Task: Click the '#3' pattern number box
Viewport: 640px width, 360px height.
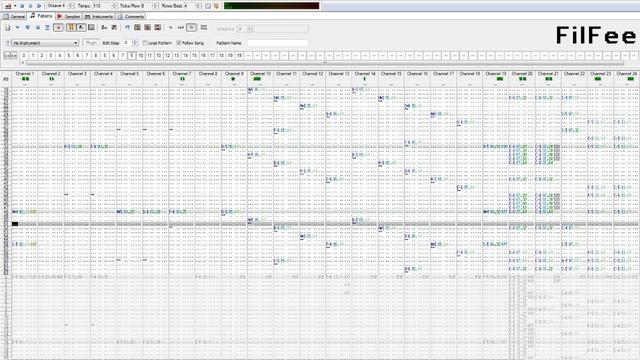Action: click(x=6, y=79)
